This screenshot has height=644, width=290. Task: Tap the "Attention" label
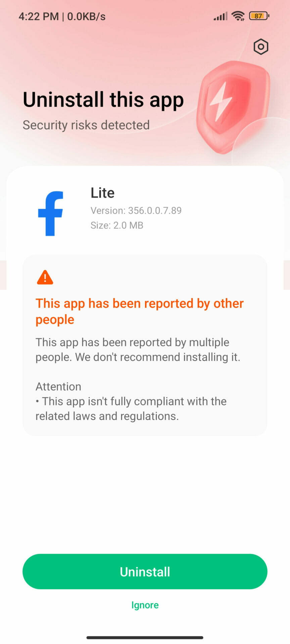tap(58, 386)
